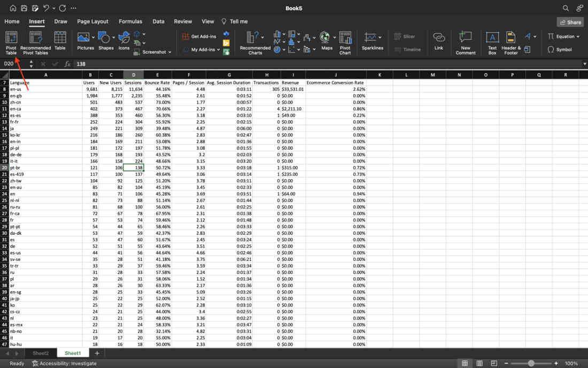Open the Maps chart icon

[x=327, y=41]
